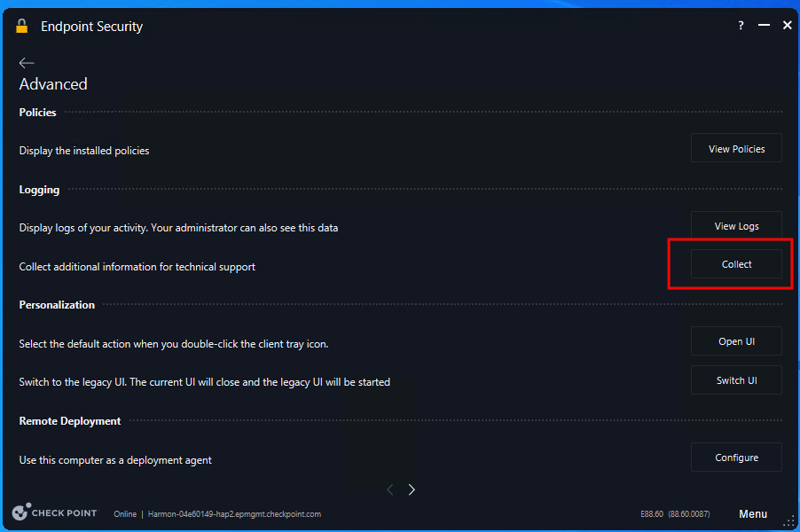Click the server name Harmon-04e60149-hap2.epmgmt.checkpoint.com
Image resolution: width=800 pixels, height=532 pixels.
click(x=234, y=514)
